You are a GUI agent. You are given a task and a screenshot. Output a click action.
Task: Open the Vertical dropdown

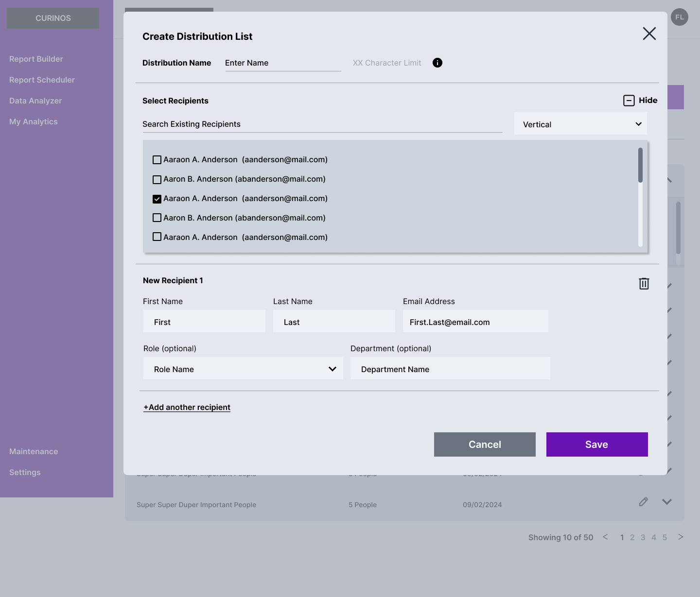pyautogui.click(x=580, y=124)
